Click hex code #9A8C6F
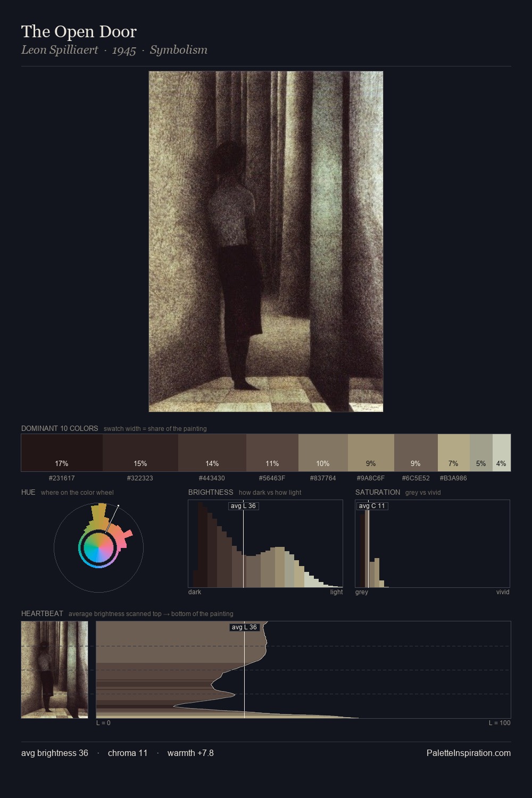The width and height of the screenshot is (532, 798). (371, 478)
